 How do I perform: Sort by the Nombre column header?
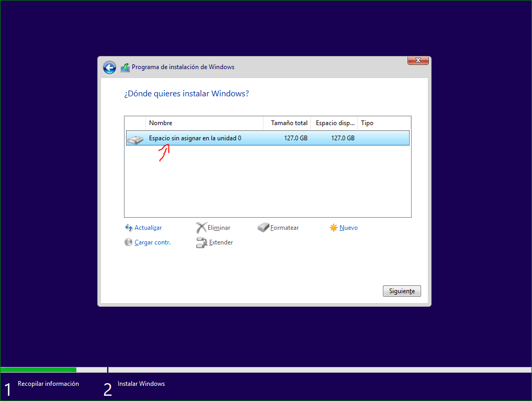[x=204, y=123]
